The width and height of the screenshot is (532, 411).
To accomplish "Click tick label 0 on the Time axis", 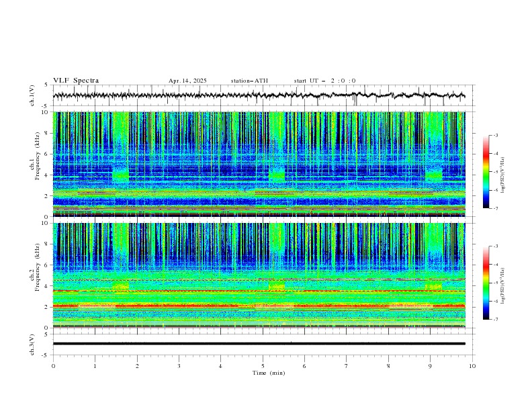I will click(53, 366).
